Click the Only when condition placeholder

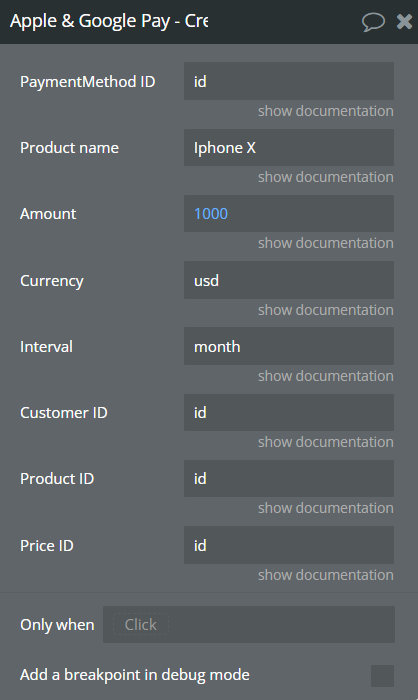click(141, 625)
